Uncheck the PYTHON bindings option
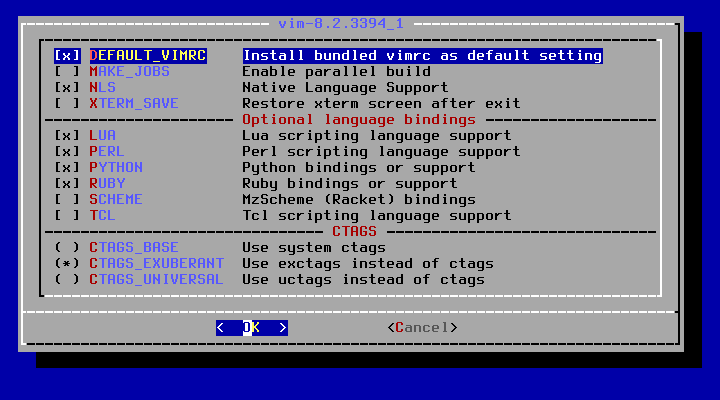Viewport: 720px width, 400px height. (x=67, y=168)
